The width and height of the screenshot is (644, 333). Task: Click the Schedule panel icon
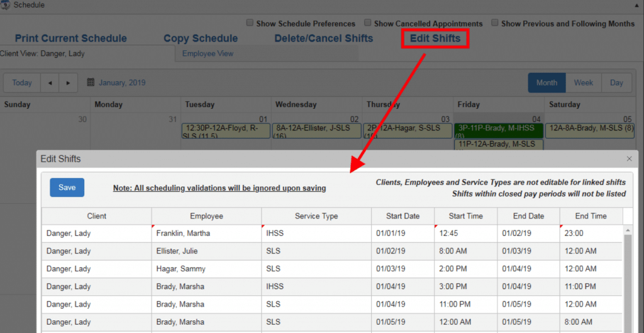click(x=6, y=5)
